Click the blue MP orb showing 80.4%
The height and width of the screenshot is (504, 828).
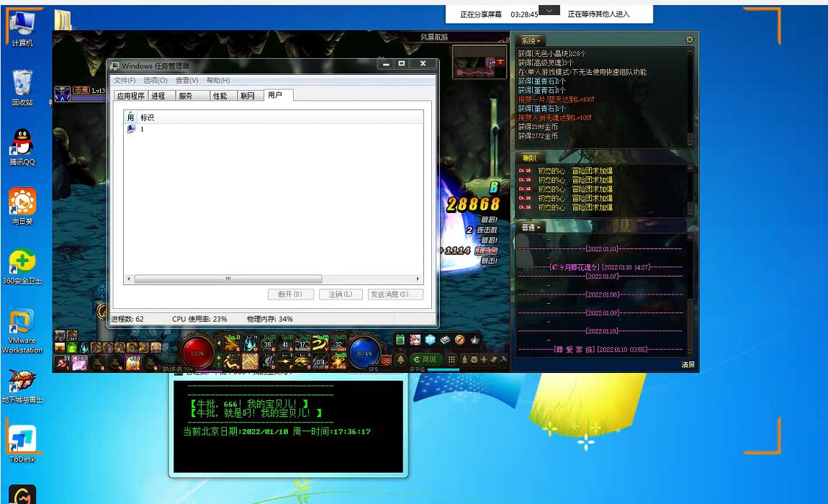click(x=364, y=352)
